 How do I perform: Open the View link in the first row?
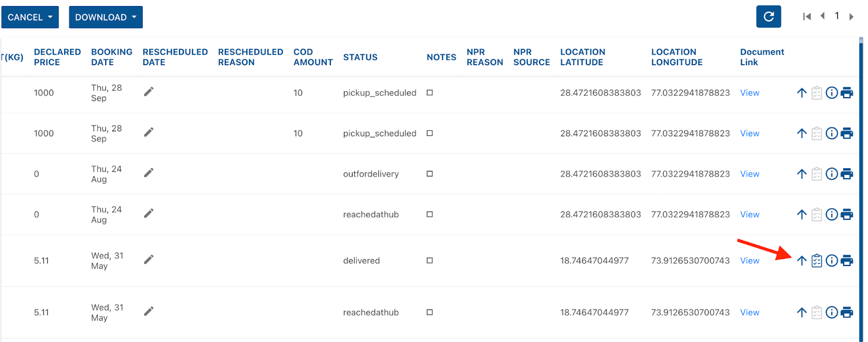pos(749,93)
